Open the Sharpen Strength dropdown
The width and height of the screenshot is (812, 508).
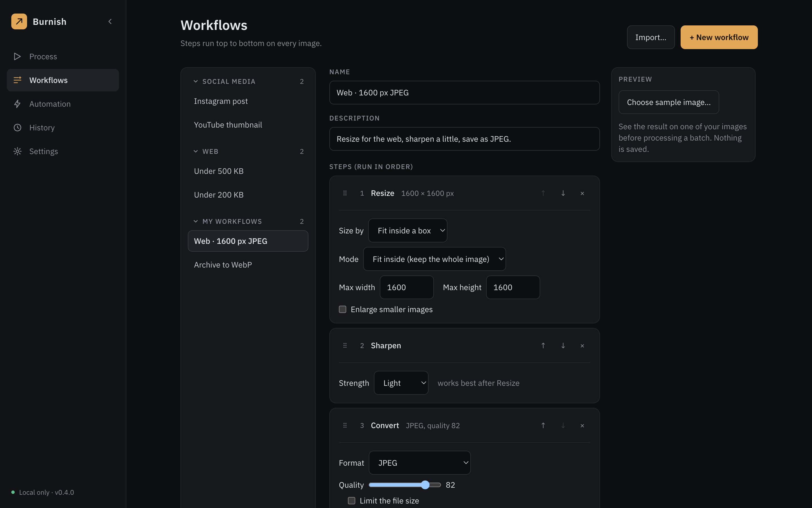401,383
